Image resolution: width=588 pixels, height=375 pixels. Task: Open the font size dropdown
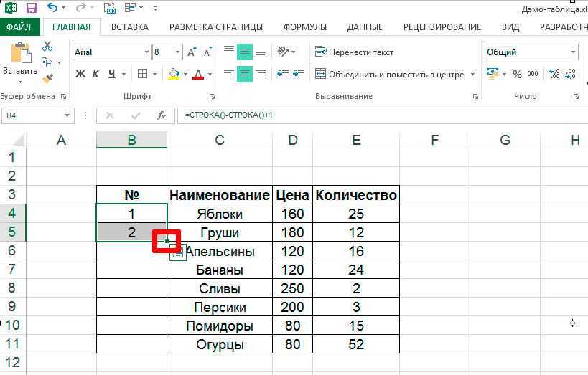178,52
